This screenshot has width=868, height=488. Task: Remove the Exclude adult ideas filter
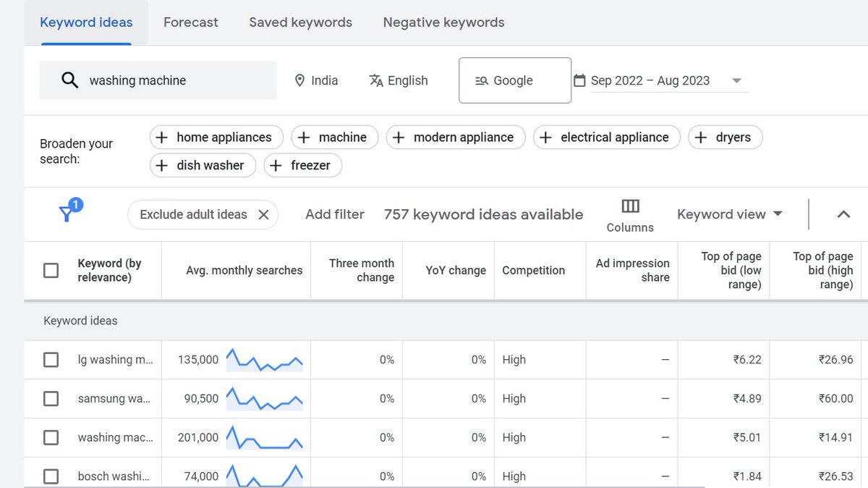pyautogui.click(x=263, y=214)
